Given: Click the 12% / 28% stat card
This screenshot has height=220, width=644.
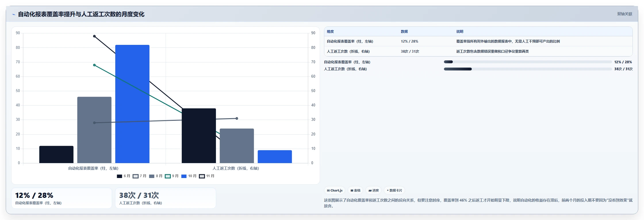Looking at the screenshot, I should pyautogui.click(x=62, y=198).
